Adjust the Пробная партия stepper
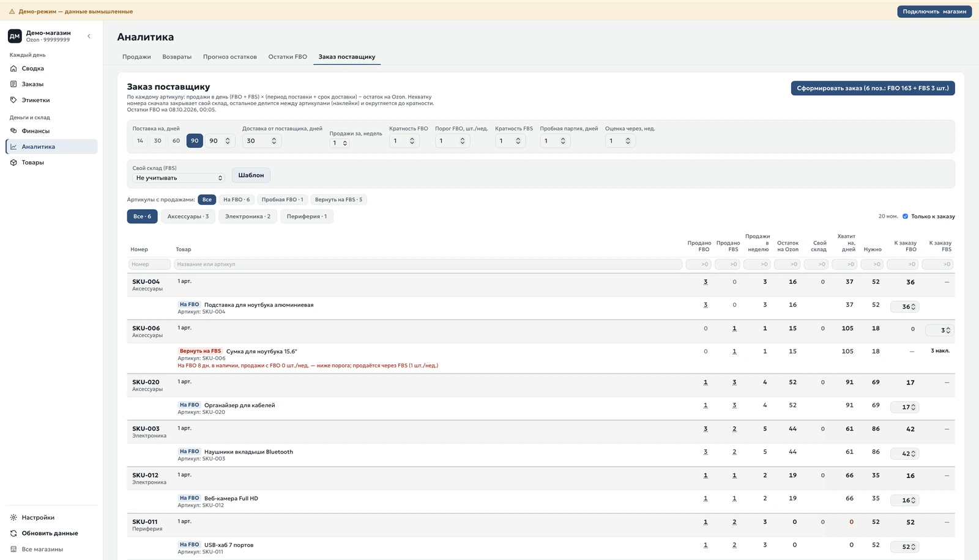Image resolution: width=979 pixels, height=560 pixels. [x=563, y=141]
